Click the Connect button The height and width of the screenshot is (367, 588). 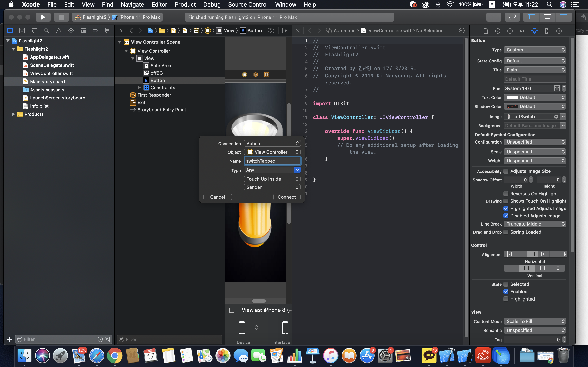[286, 197]
